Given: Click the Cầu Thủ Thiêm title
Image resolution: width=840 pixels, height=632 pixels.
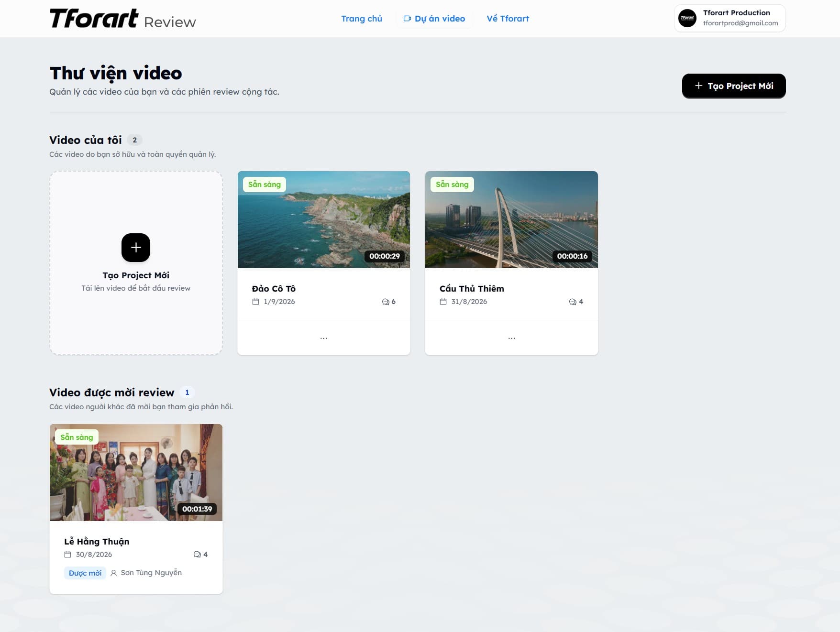Looking at the screenshot, I should click(x=472, y=289).
